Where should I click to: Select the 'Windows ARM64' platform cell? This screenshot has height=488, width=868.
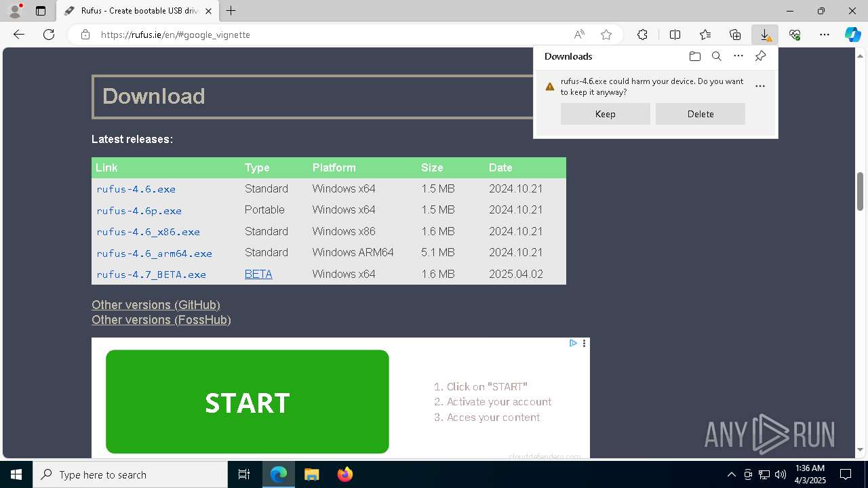click(x=353, y=252)
